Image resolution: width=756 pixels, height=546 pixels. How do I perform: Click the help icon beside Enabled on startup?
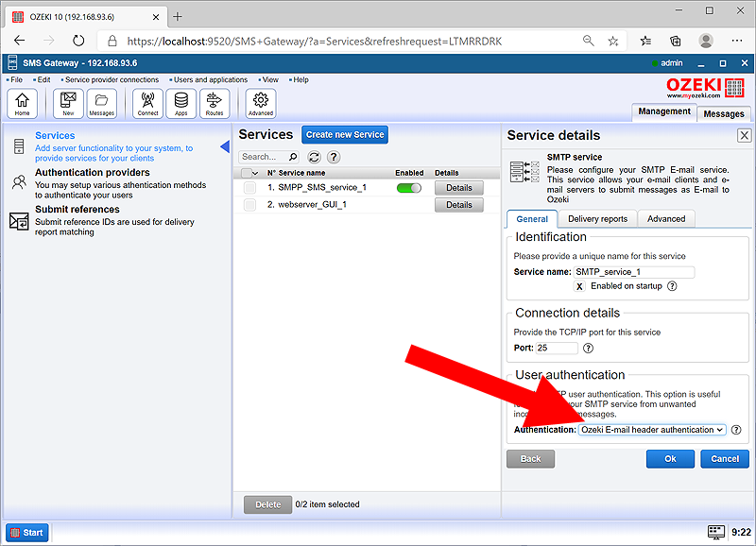click(672, 286)
